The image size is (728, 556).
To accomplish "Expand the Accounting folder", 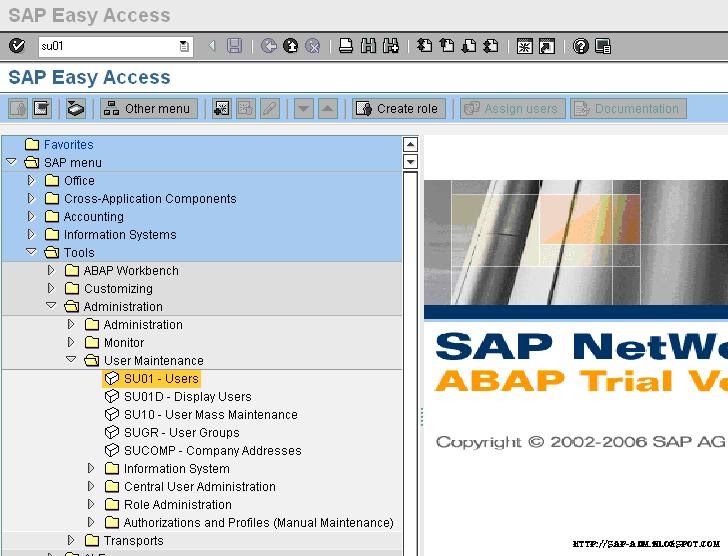I will pyautogui.click(x=31, y=216).
